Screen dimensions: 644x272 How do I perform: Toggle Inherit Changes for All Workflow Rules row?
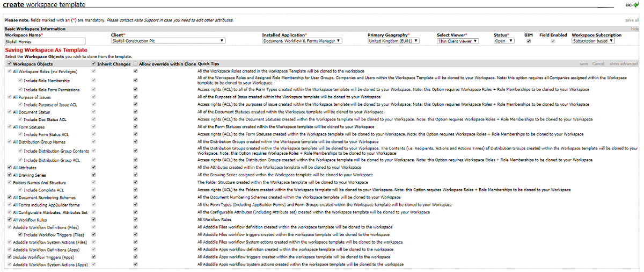point(94,220)
